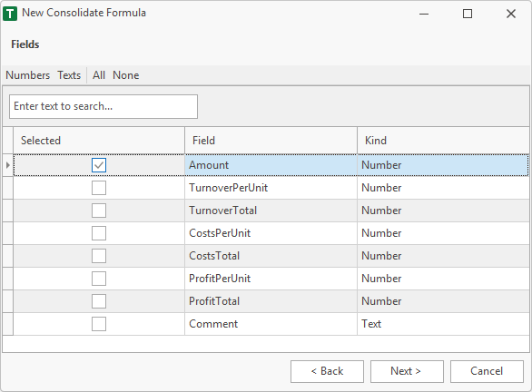Screen dimensions: 532x392
Task: Choose Numbers in the selection toolbar
Action: (28, 75)
